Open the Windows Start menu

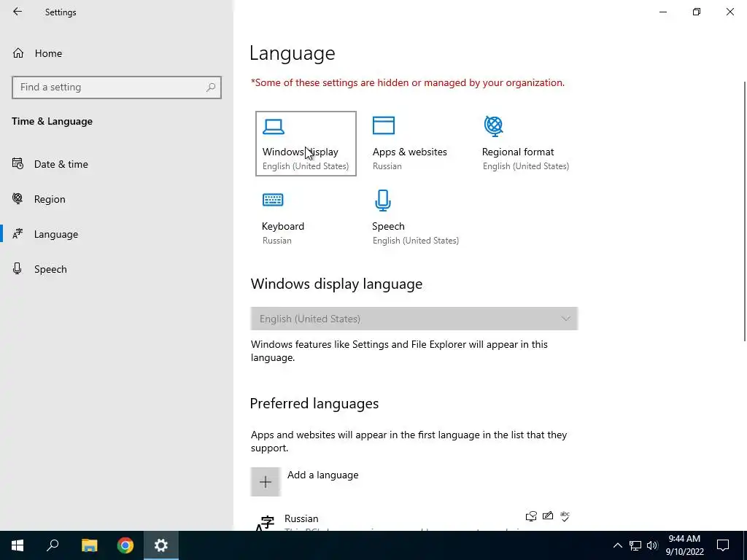tap(18, 545)
